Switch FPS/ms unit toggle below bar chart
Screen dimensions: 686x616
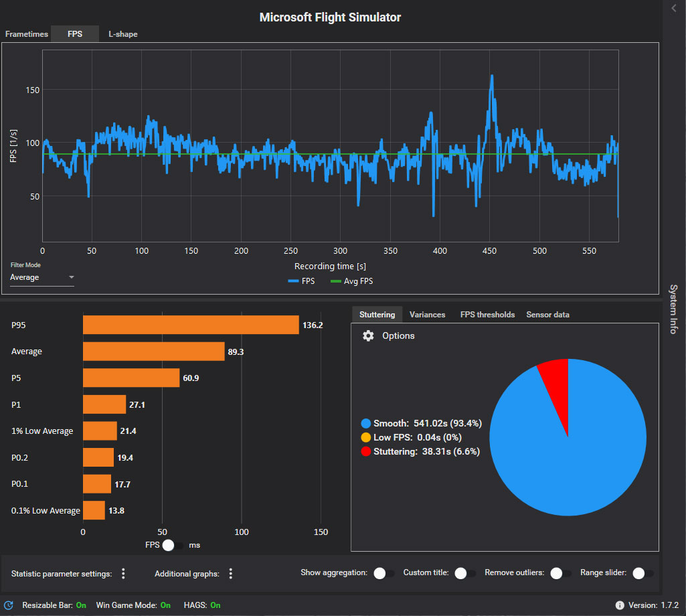[173, 545]
